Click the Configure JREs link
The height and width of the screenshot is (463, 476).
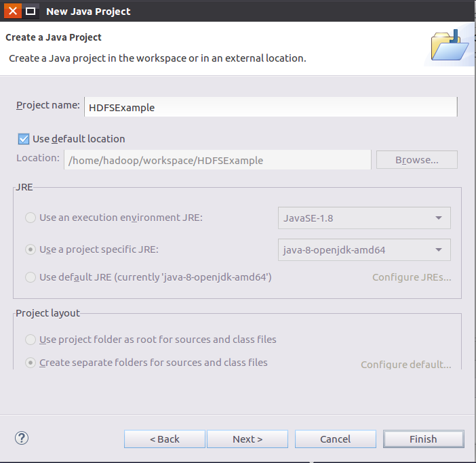412,277
